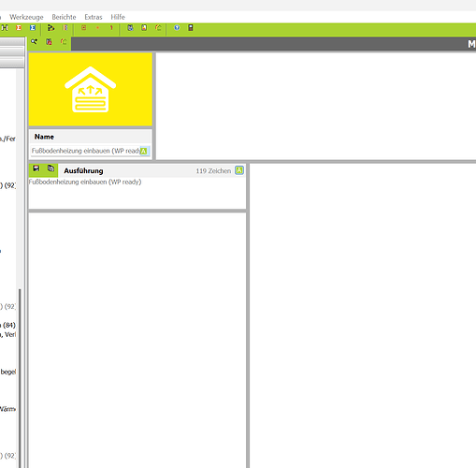
Task: Click the PDF document icon in second toolbar row
Action: [49, 41]
